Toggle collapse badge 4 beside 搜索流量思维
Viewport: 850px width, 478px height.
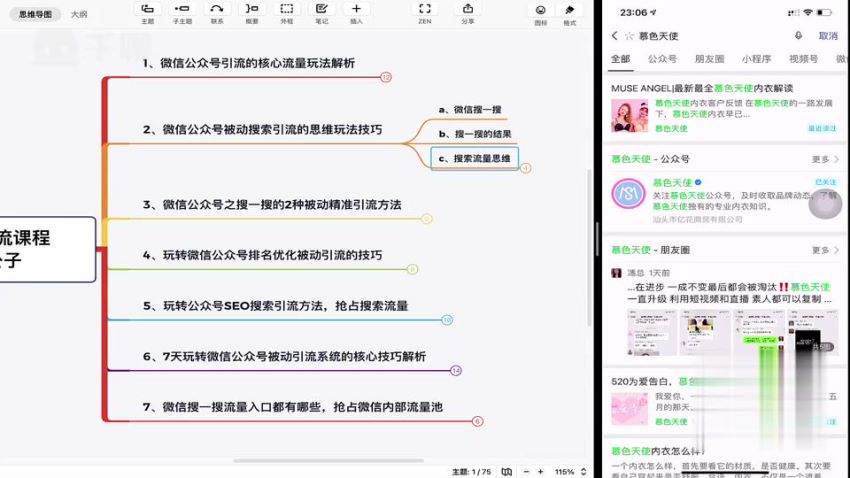coord(525,168)
